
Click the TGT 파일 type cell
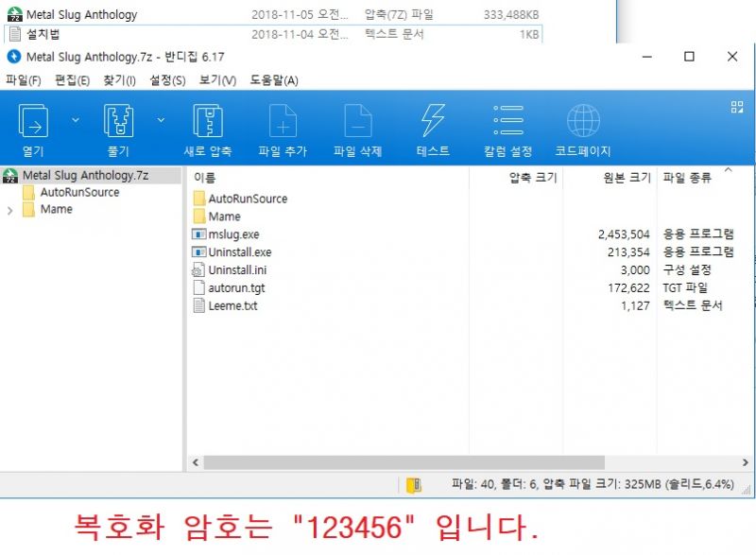pos(685,287)
